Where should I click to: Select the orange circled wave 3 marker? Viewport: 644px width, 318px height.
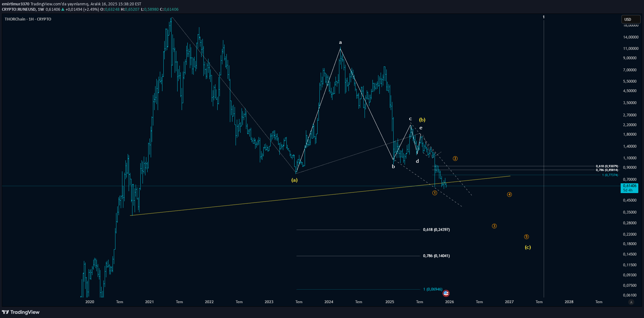click(494, 226)
